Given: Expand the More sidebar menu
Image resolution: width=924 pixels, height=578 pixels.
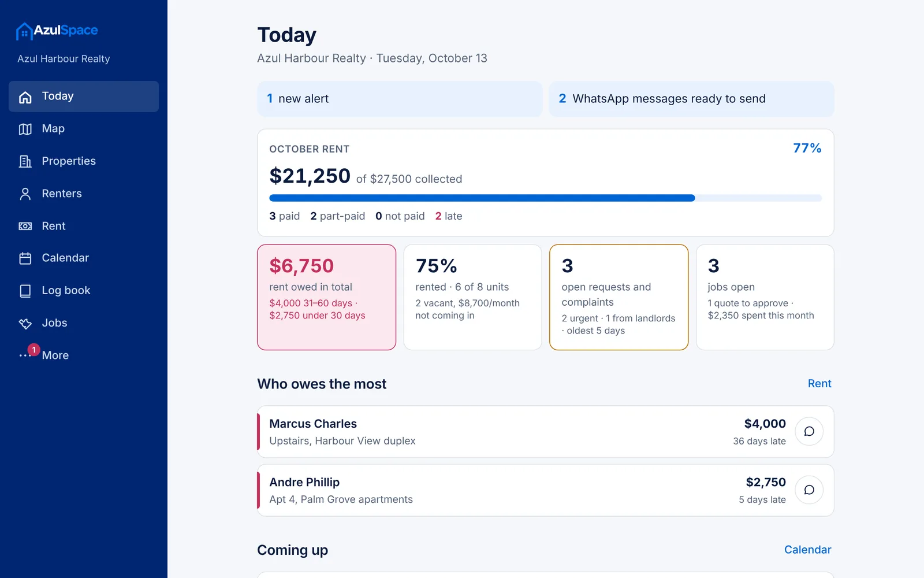Looking at the screenshot, I should tap(84, 355).
